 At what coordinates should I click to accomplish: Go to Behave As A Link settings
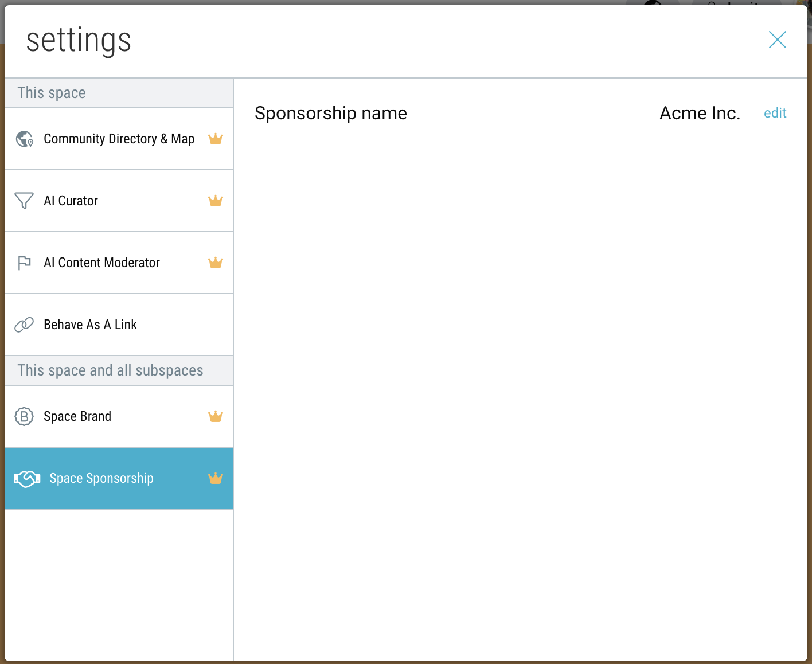(x=91, y=325)
